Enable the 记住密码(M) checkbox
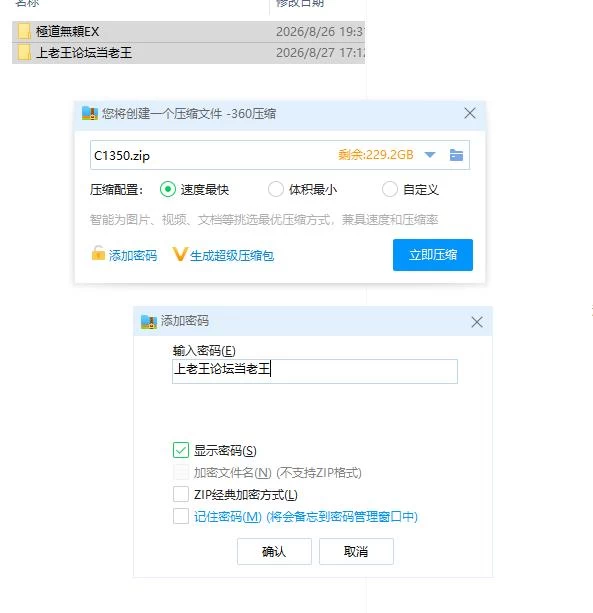This screenshot has height=613, width=593. pos(181,516)
